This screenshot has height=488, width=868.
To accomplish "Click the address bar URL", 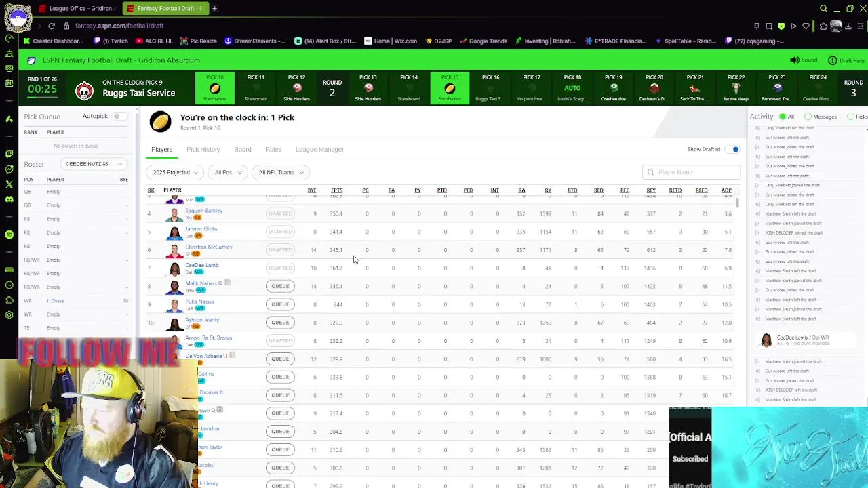I will [x=119, y=26].
